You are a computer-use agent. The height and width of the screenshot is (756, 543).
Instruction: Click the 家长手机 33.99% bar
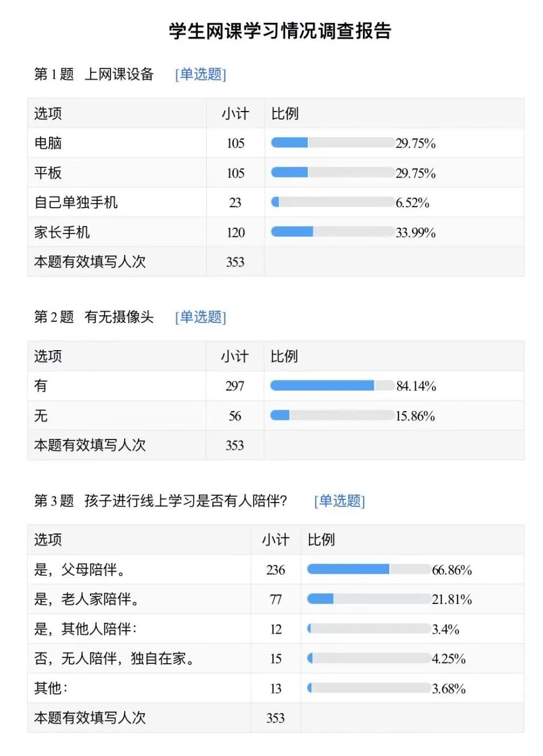tap(333, 231)
